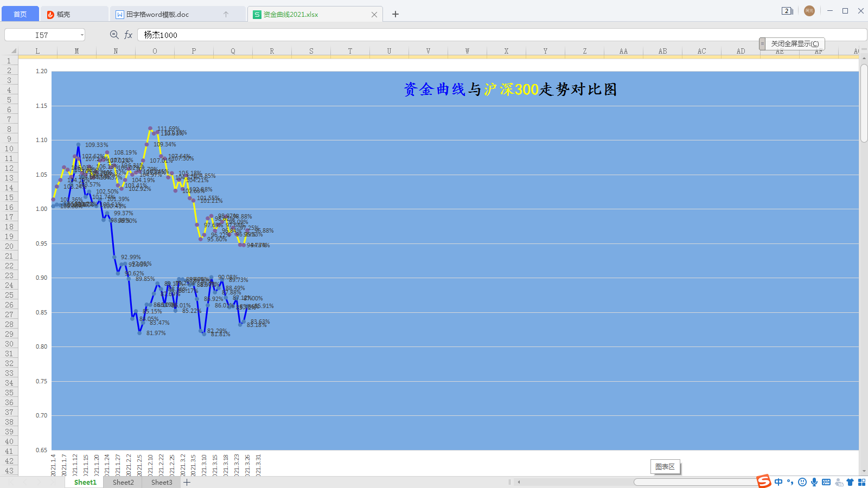Click the Sogou skin shirt icon
The width and height of the screenshot is (868, 488).
click(x=850, y=482)
